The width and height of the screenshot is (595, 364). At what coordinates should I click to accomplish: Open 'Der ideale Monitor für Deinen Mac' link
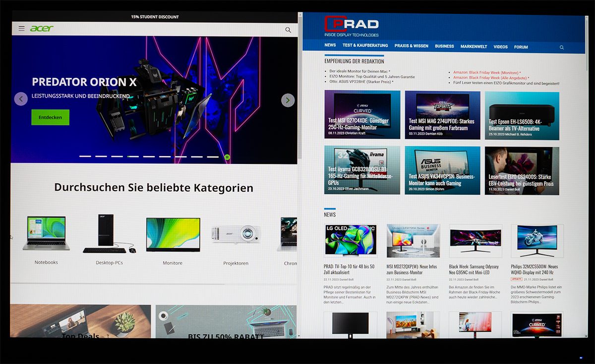[x=359, y=72]
